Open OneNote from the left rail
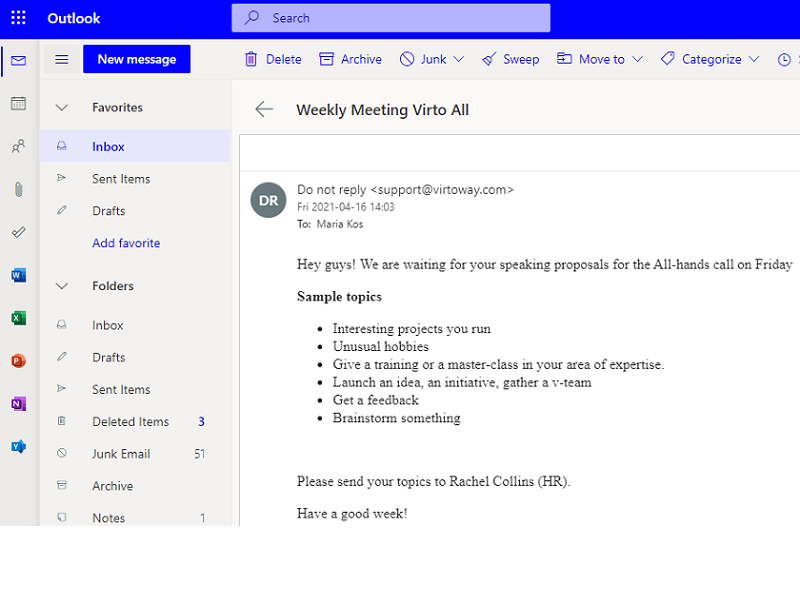Screen dimensions: 800x600 tap(17, 403)
